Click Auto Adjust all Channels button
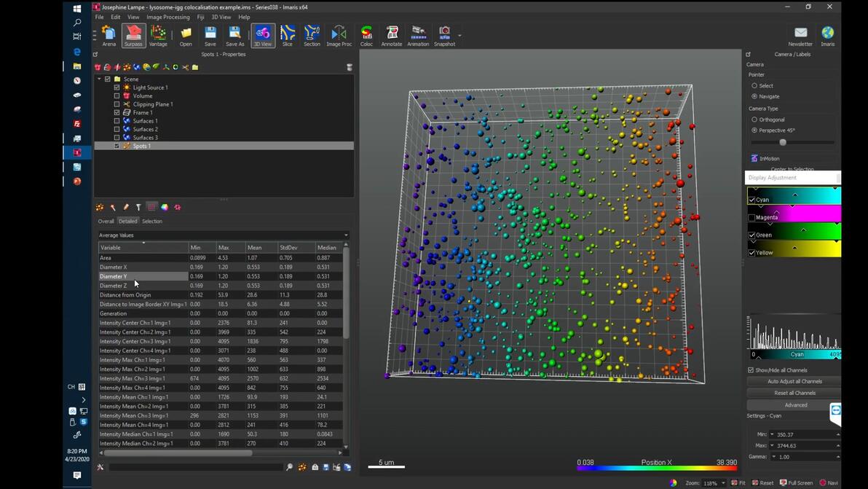The height and width of the screenshot is (489, 868). (794, 381)
